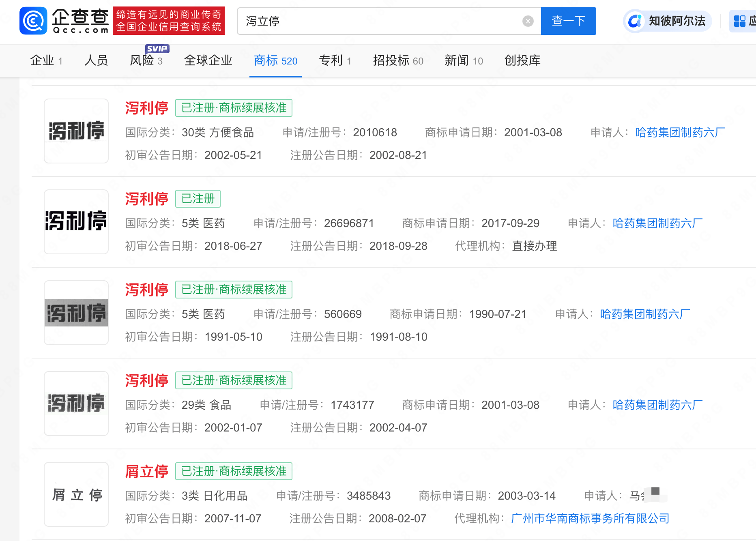The image size is (756, 541).
Task: Click grey trademark image for registration 560669
Action: (x=76, y=313)
